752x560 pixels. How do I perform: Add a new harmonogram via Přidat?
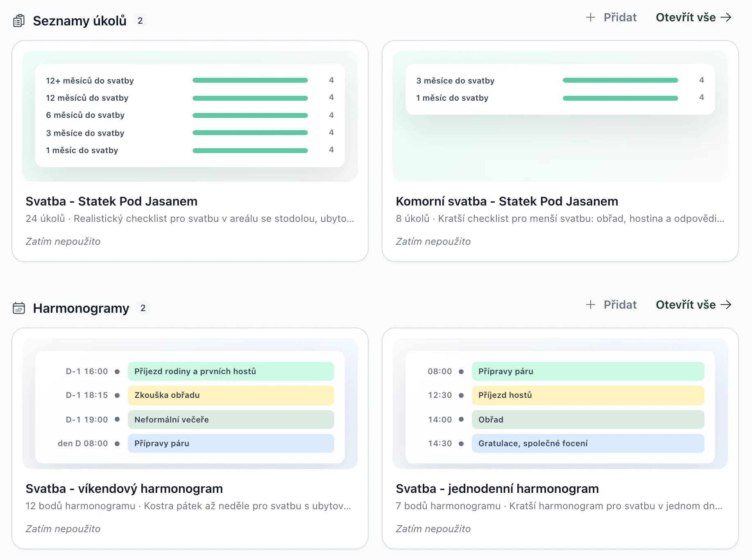point(611,305)
